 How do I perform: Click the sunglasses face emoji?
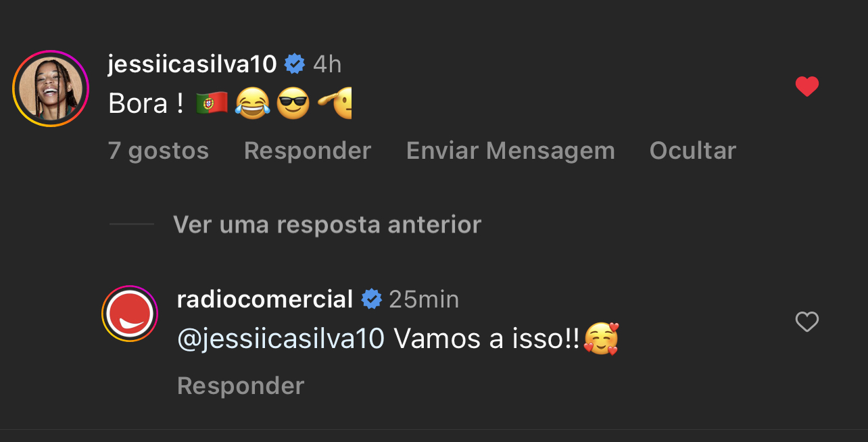click(x=293, y=103)
